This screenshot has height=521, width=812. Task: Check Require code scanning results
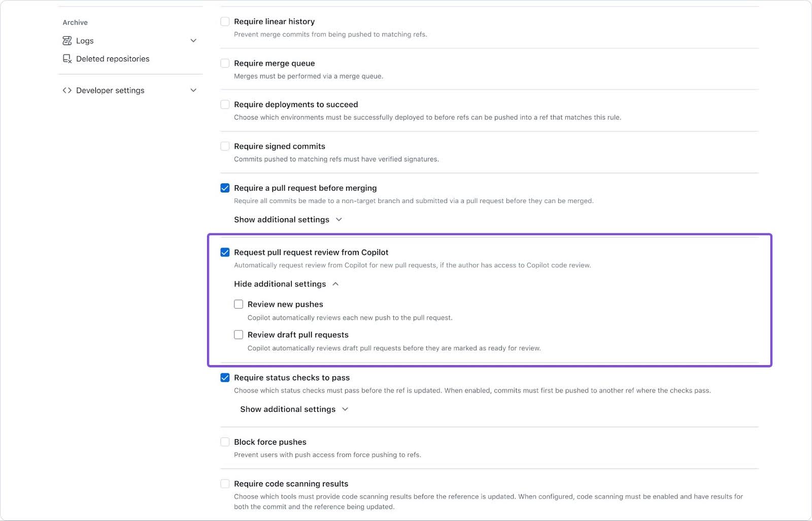coord(225,484)
